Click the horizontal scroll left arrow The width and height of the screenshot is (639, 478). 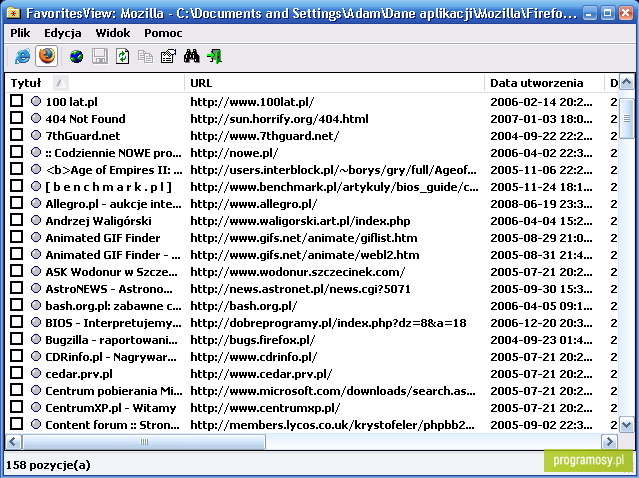[x=13, y=442]
